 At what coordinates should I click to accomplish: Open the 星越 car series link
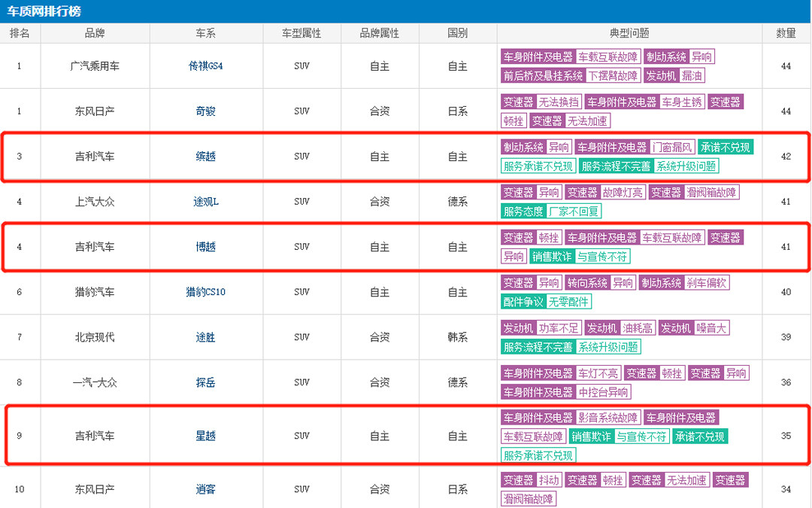tap(205, 436)
